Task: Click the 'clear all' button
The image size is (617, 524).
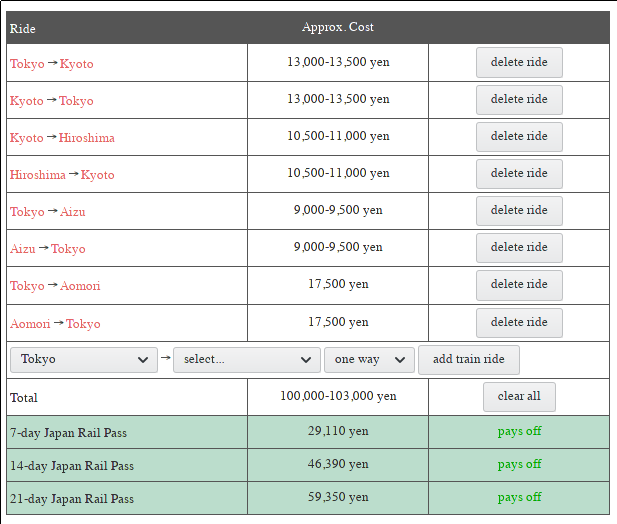Action: 519,397
